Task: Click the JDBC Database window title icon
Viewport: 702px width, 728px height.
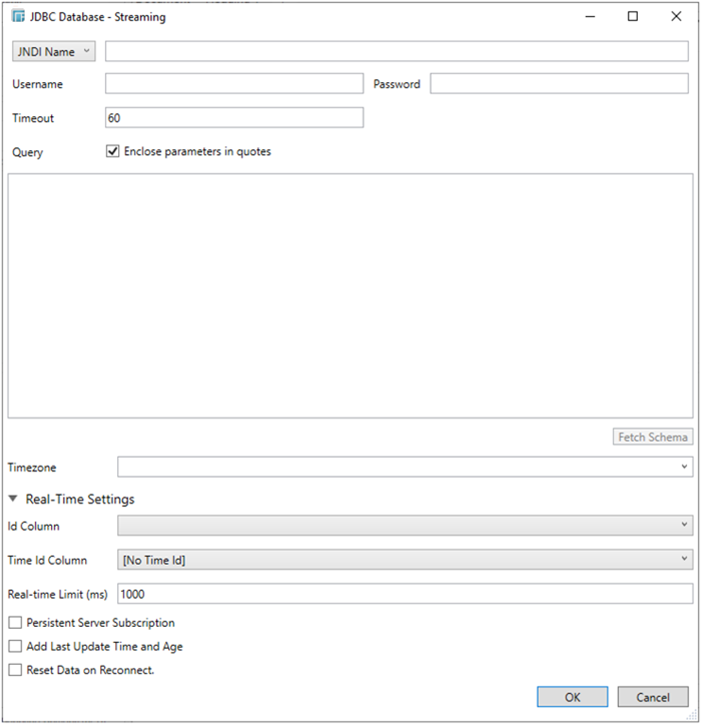Action: tap(18, 17)
